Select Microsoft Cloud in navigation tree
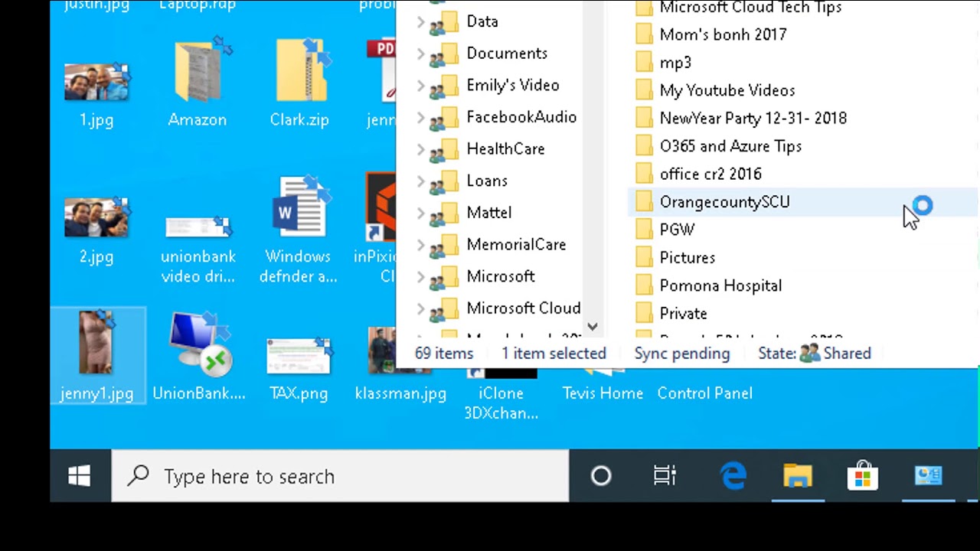Image resolution: width=980 pixels, height=551 pixels. pos(524,308)
